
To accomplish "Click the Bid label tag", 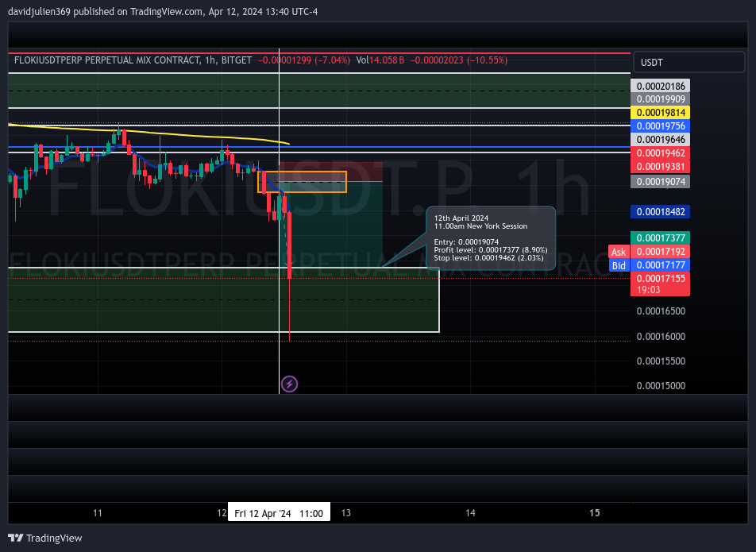I will click(x=619, y=265).
